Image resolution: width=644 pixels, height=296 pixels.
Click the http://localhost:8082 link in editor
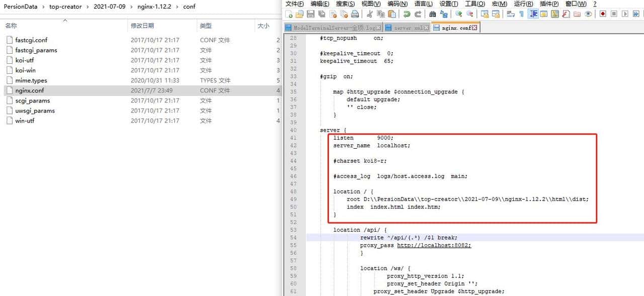click(434, 245)
